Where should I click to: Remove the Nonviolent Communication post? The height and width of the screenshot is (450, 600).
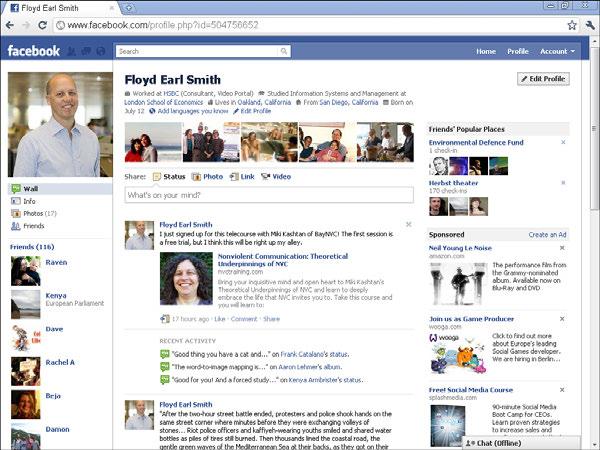click(409, 224)
